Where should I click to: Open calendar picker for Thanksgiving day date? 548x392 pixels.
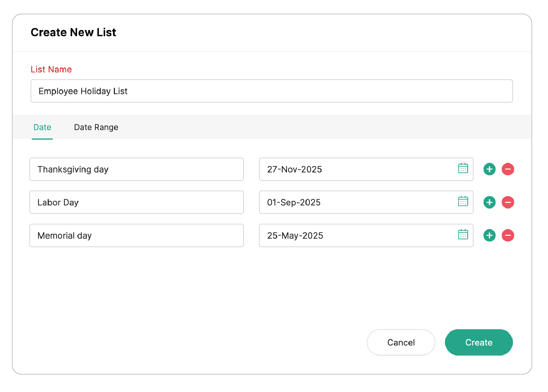point(463,168)
